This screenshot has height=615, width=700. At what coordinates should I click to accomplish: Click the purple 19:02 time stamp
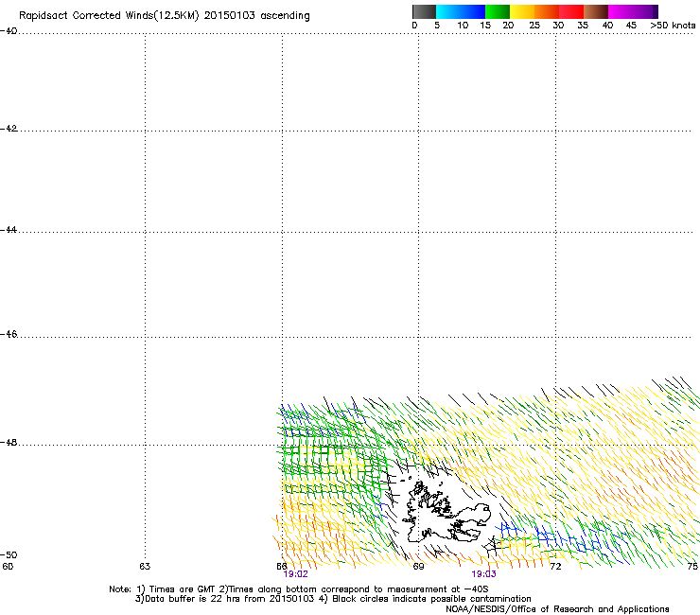295,574
